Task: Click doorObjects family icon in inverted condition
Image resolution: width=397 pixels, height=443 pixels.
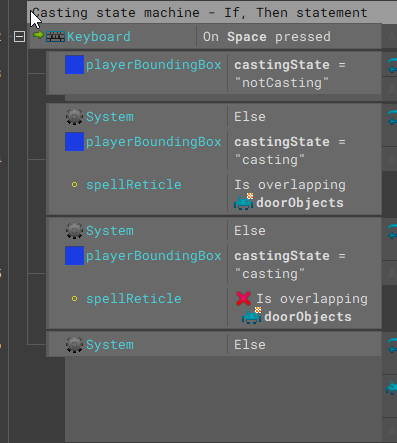Action: 252,316
